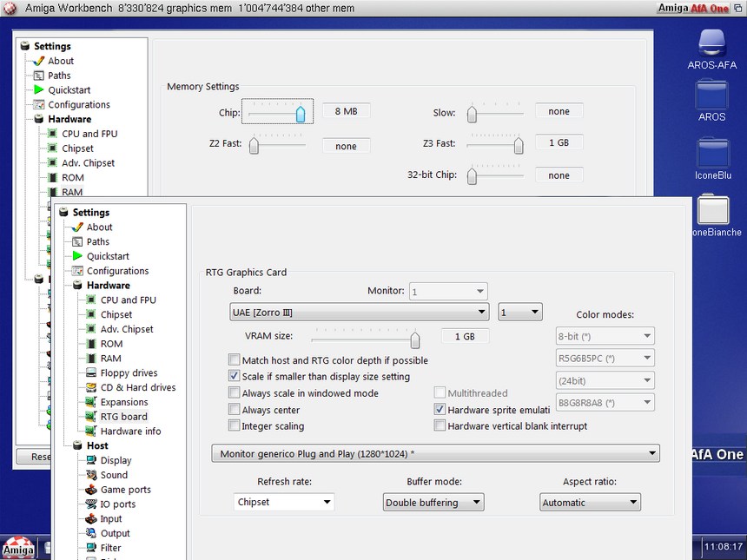Image resolution: width=747 pixels, height=560 pixels.
Task: Enable Match host and RTG color depth
Action: point(234,359)
